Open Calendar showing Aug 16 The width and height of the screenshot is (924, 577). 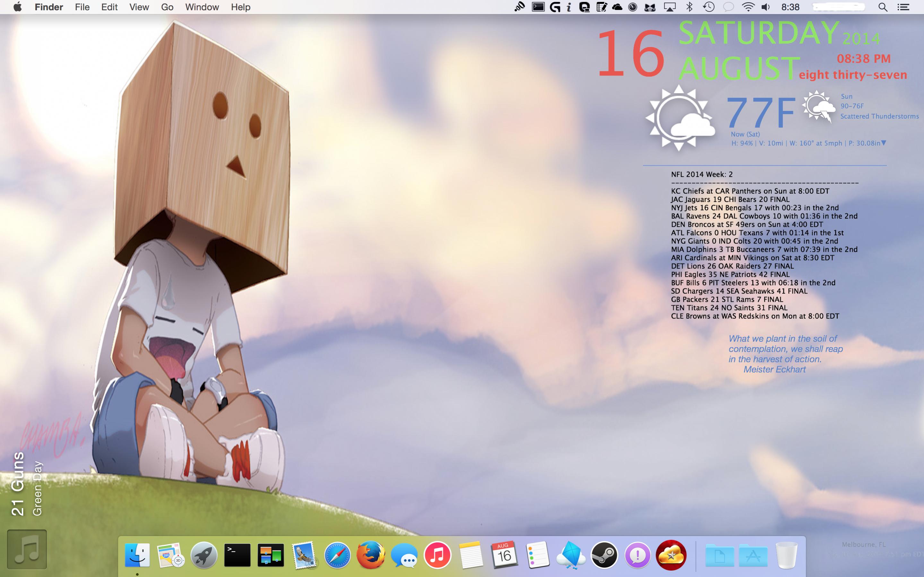click(x=504, y=554)
